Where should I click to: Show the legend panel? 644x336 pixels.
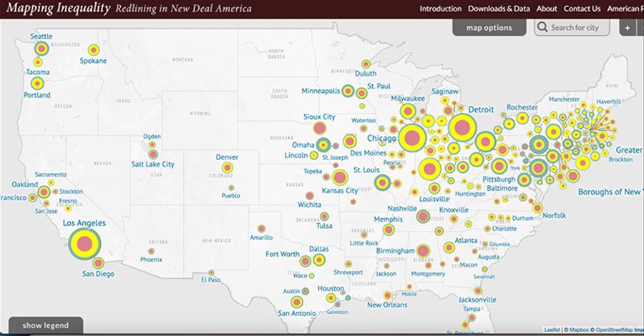click(x=46, y=325)
